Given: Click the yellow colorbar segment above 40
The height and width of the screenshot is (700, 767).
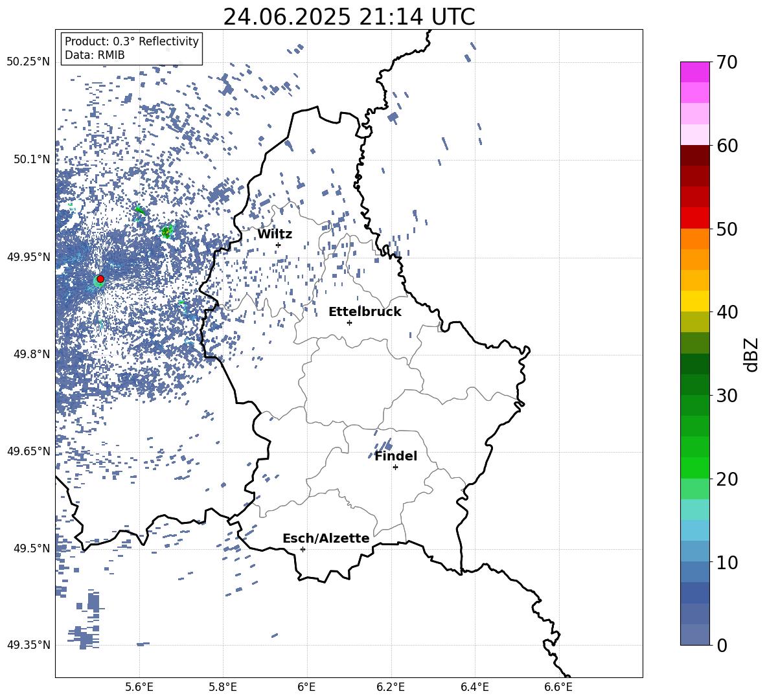Looking at the screenshot, I should [694, 301].
